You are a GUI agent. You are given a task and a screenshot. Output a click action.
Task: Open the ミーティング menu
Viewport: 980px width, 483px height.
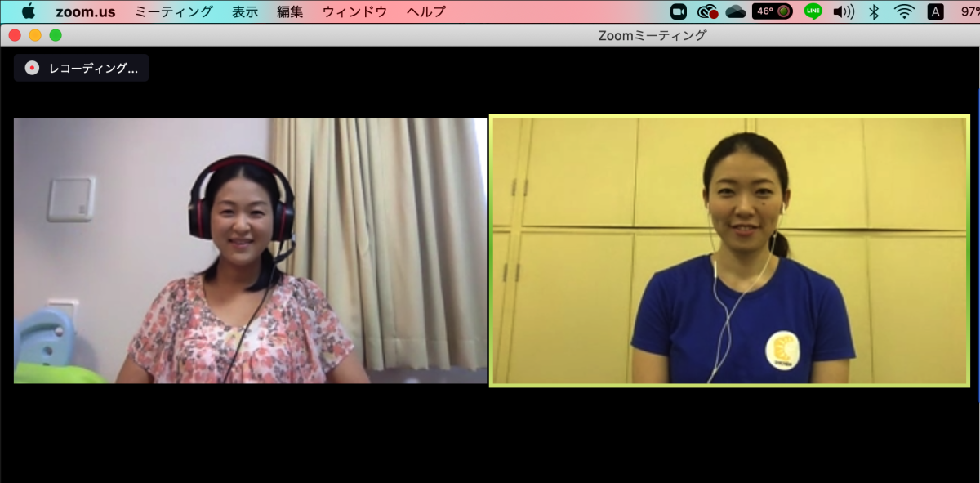tap(173, 11)
